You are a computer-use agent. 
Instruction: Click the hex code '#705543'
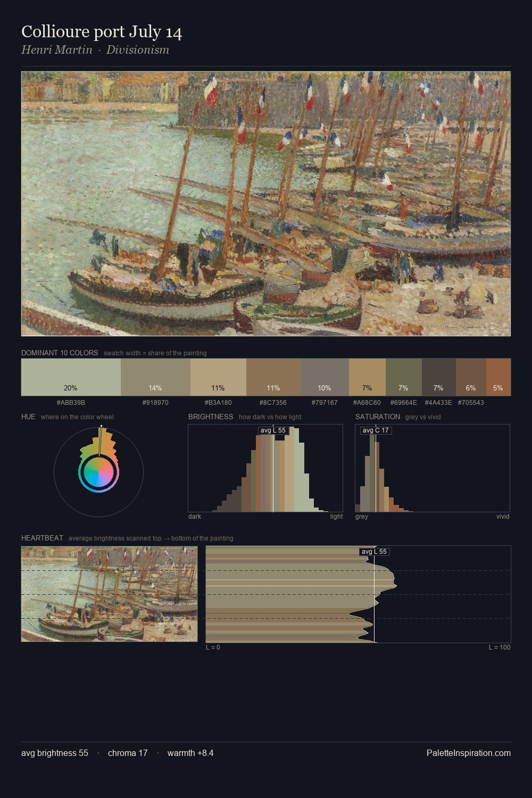[x=471, y=403]
